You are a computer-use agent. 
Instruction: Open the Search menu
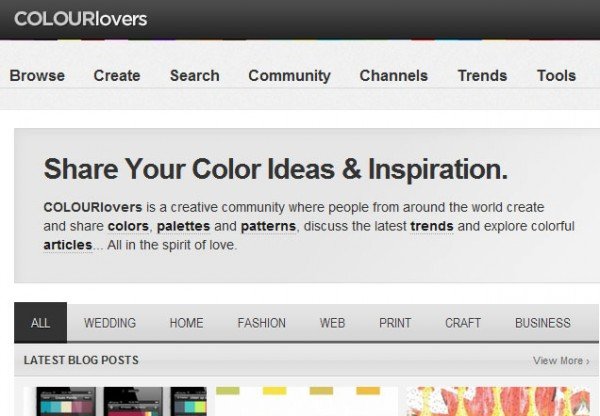pos(195,75)
